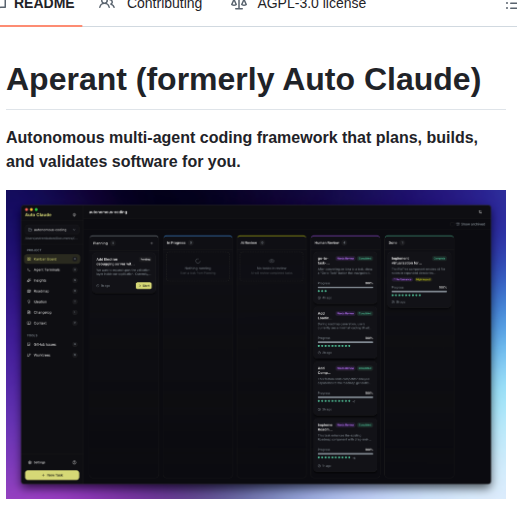Switch to the README tab
This screenshot has width=517, height=518.
click(40, 5)
